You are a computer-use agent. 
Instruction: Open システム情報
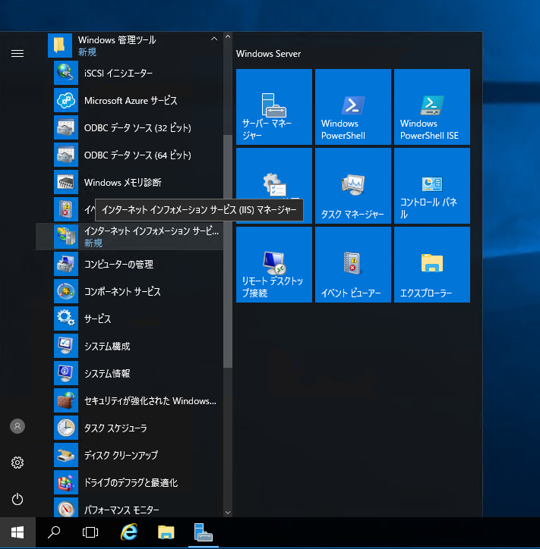coord(129,374)
